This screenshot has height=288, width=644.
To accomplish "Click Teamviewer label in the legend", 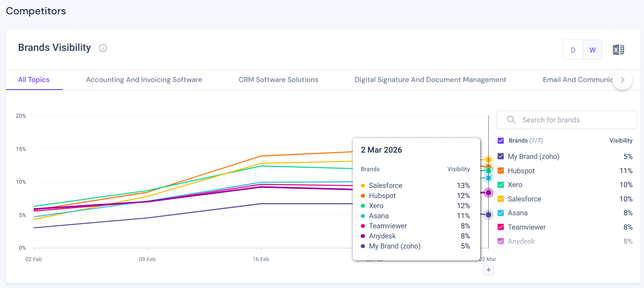I will (x=527, y=227).
